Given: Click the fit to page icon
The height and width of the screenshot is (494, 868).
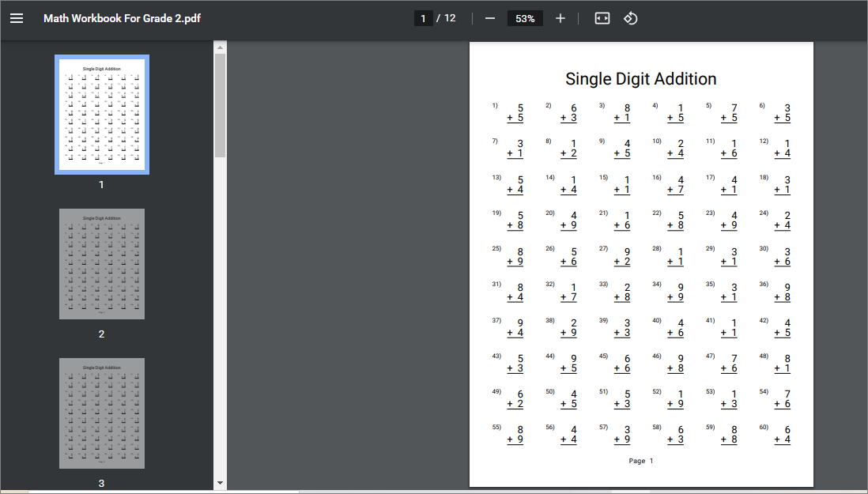Looking at the screenshot, I should pyautogui.click(x=602, y=18).
